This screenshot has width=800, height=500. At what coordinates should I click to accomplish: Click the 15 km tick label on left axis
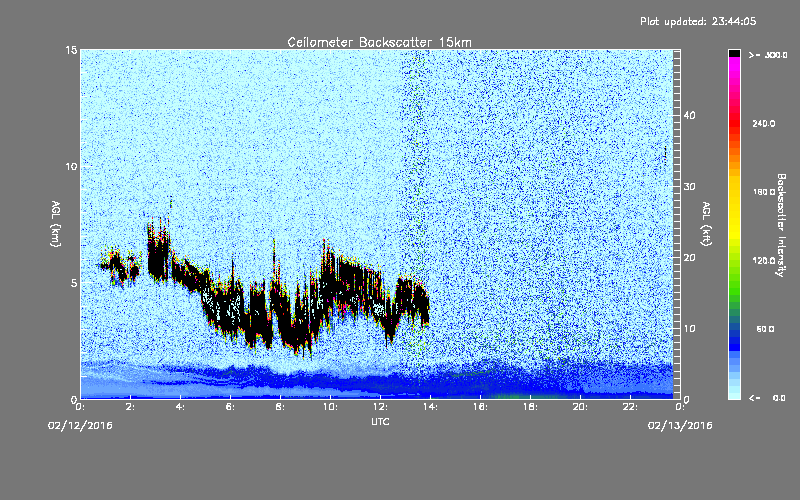click(x=71, y=50)
